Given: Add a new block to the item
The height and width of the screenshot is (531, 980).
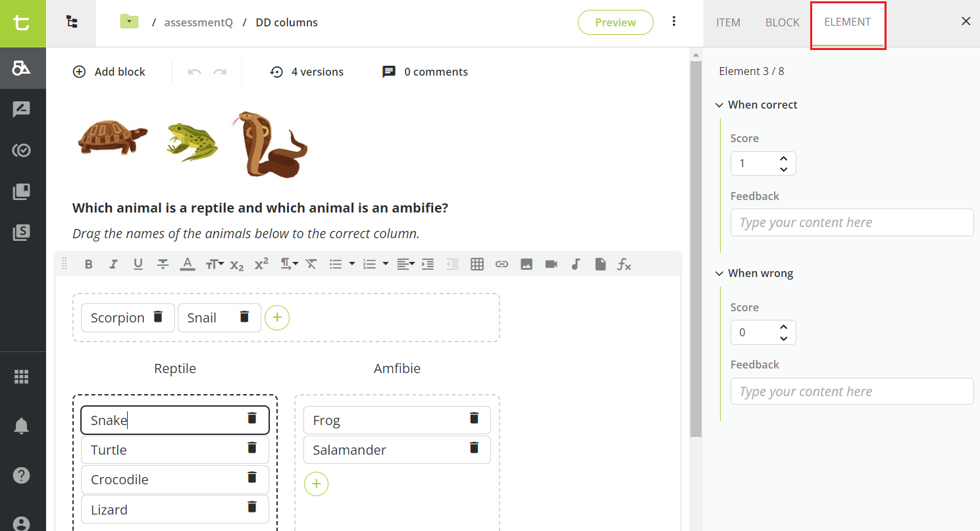Looking at the screenshot, I should pyautogui.click(x=109, y=71).
